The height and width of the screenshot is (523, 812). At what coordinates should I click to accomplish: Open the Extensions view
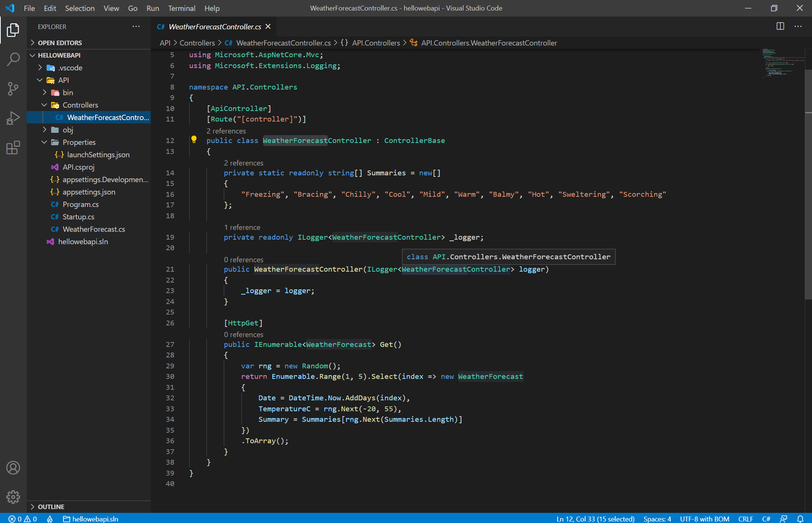click(13, 147)
